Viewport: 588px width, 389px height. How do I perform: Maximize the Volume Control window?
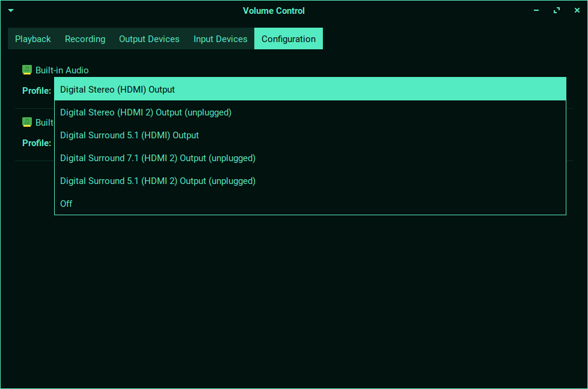557,11
